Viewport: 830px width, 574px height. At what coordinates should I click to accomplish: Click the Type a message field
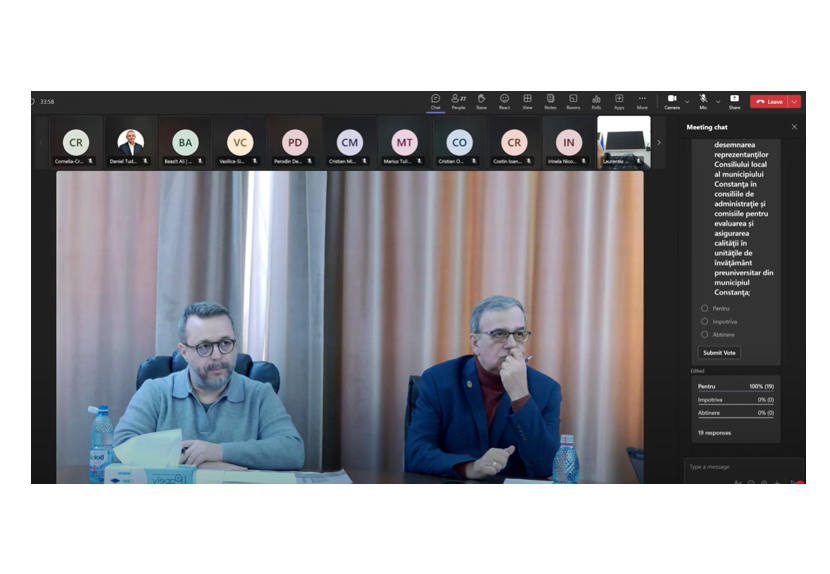741,467
